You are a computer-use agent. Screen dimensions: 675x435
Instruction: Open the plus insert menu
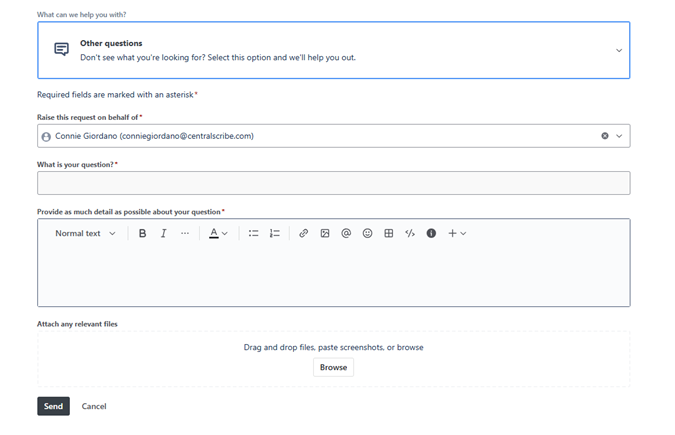tap(457, 233)
